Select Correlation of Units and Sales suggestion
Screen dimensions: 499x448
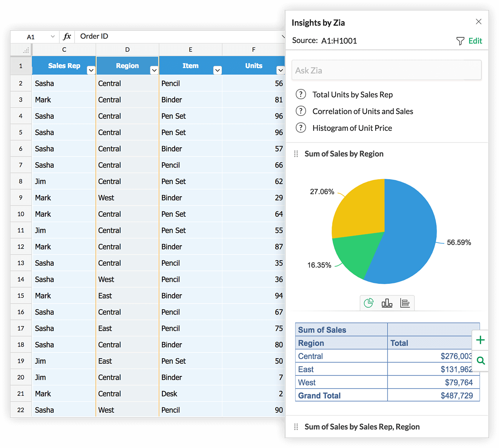point(363,111)
